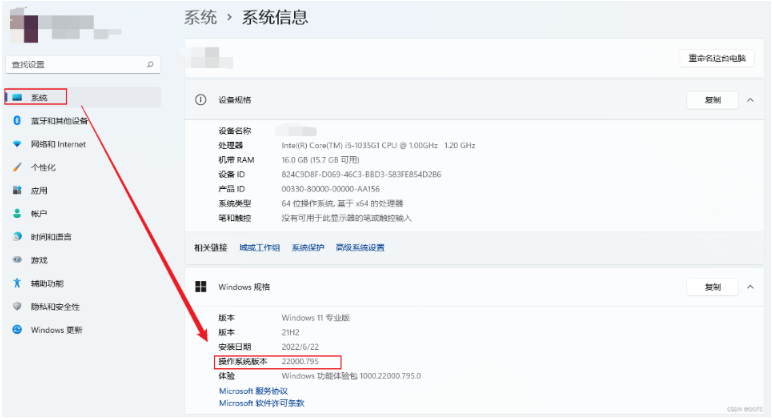Select 时间和语言 in the sidebar
Viewport: 772px width, 419px height.
51,237
